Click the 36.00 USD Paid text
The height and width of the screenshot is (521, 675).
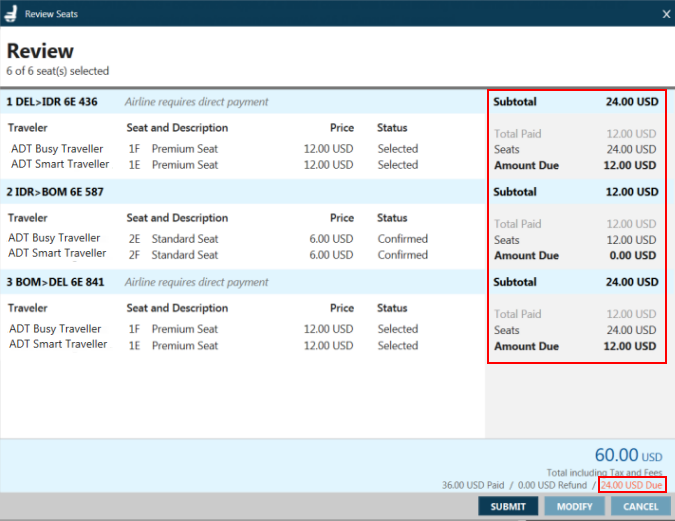coord(473,485)
